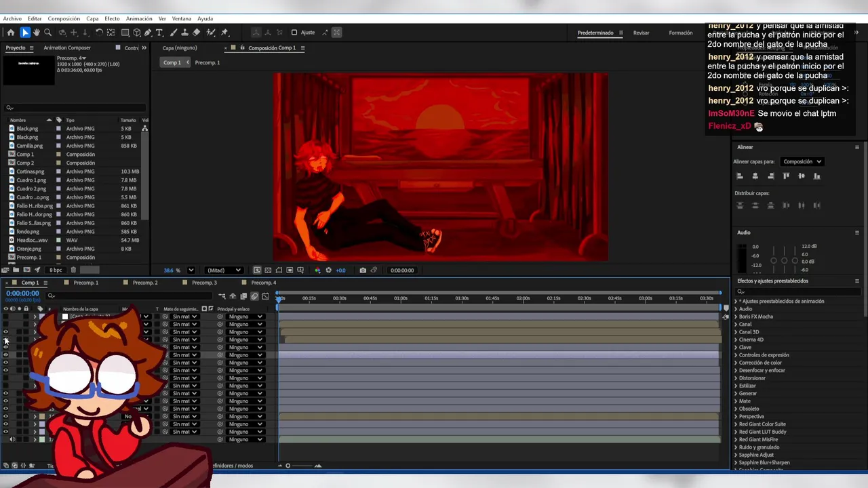Screen dimensions: 868x488
Task: Select the Pen tool
Action: click(x=148, y=33)
